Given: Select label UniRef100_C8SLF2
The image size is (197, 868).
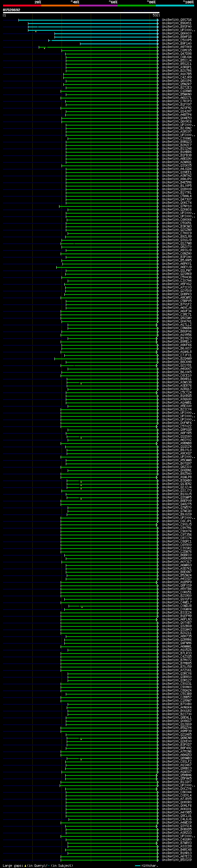Looking at the screenshot, I should pyautogui.click(x=177, y=761).
